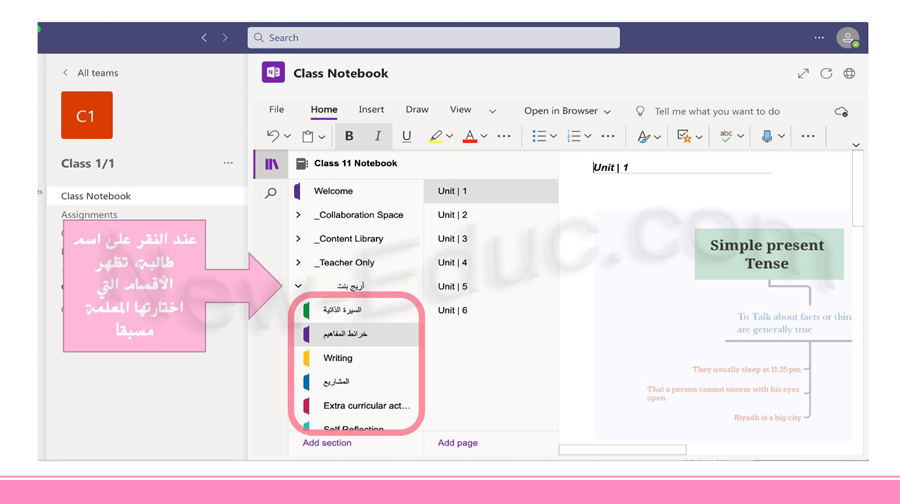Apply the red font color
The image size is (900, 504).
pos(470,136)
